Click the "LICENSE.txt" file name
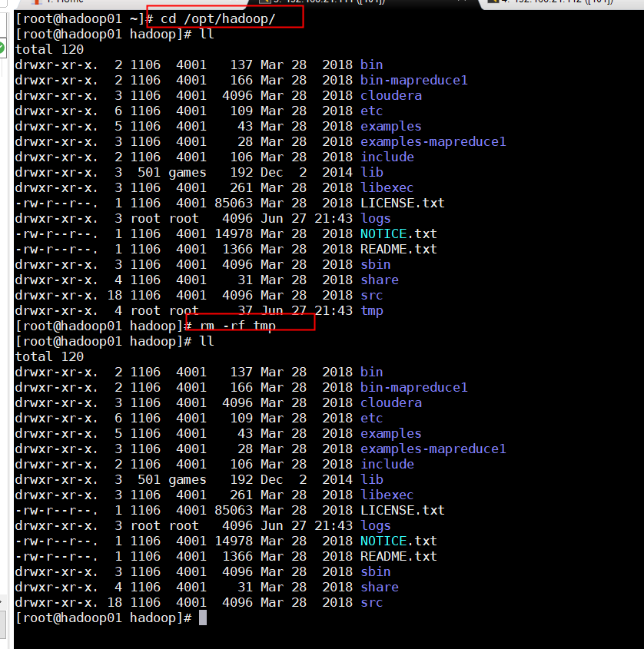644x649 pixels. [x=402, y=203]
